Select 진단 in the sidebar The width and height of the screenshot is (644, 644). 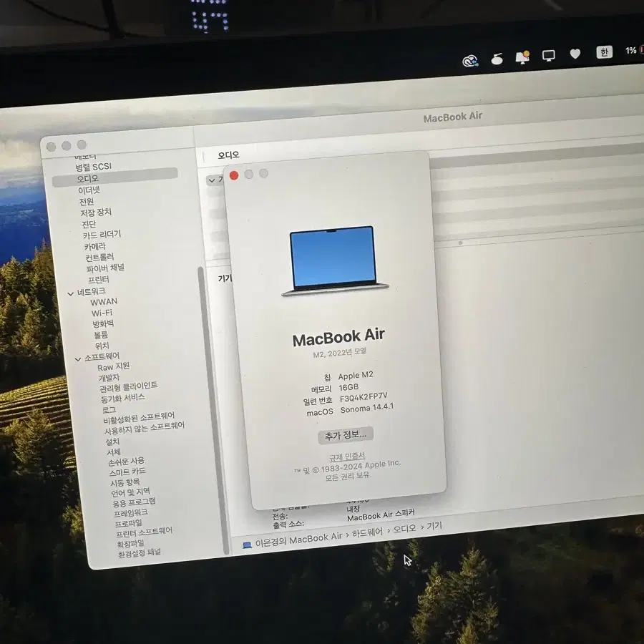[x=89, y=224]
